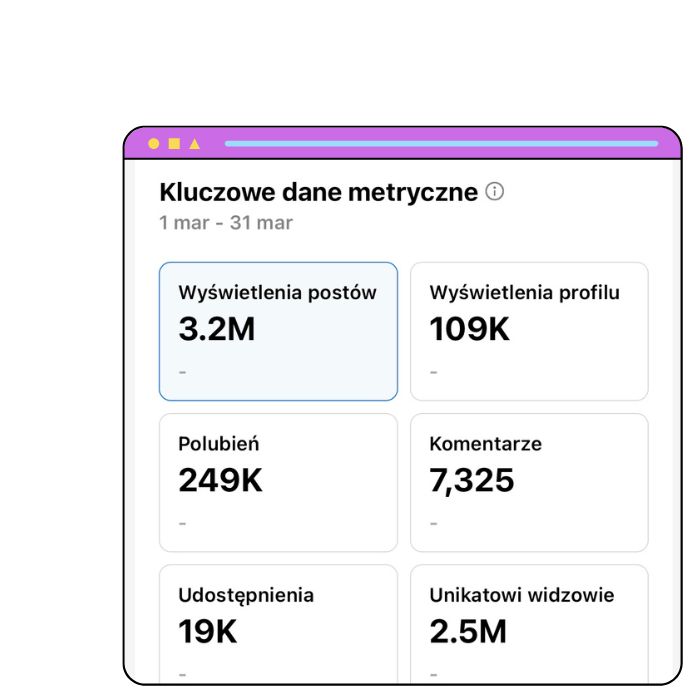Click the 7,325 comments value
The width and height of the screenshot is (700, 700).
[472, 481]
